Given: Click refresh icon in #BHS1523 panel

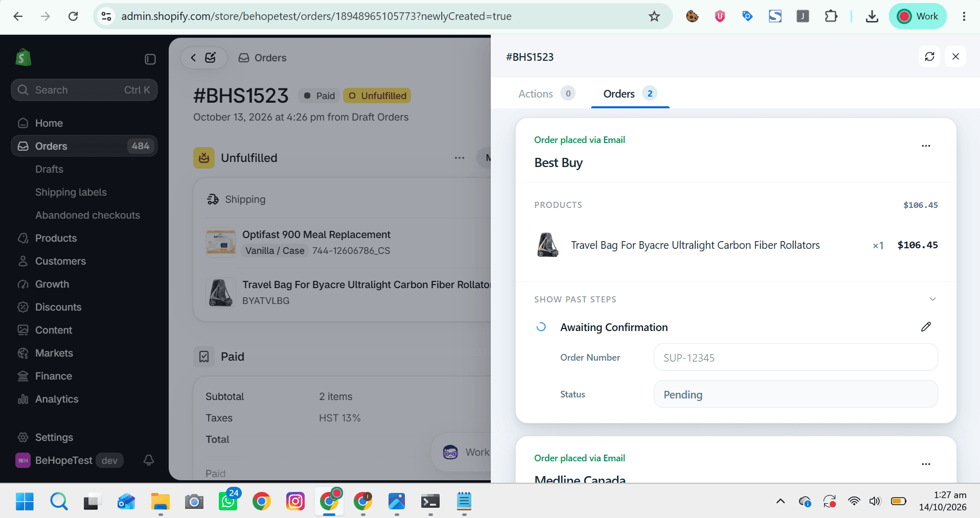Looking at the screenshot, I should [x=929, y=57].
